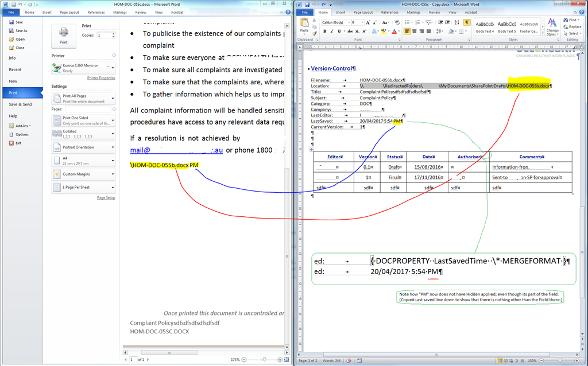Toggle Italic formatting in the ribbon
The image size is (588, 366).
pyautogui.click(x=332, y=32)
